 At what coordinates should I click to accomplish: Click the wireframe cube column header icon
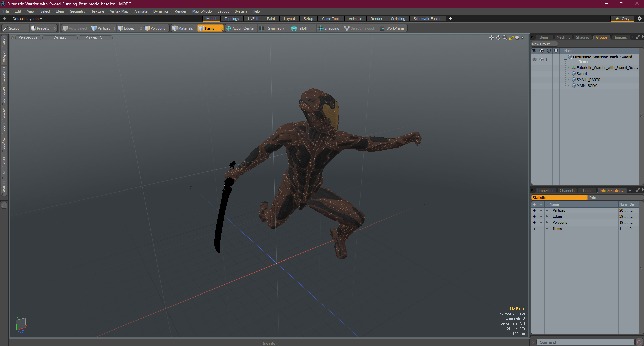(548, 51)
